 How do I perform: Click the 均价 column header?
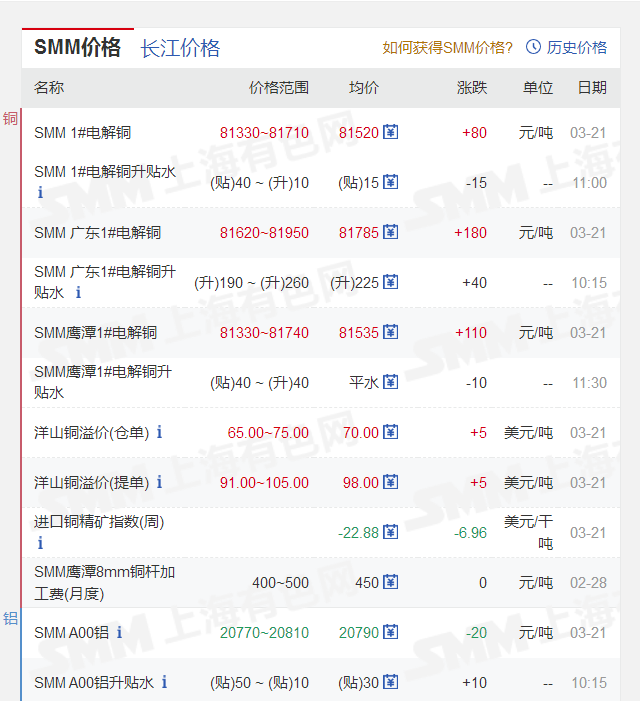coord(364,88)
